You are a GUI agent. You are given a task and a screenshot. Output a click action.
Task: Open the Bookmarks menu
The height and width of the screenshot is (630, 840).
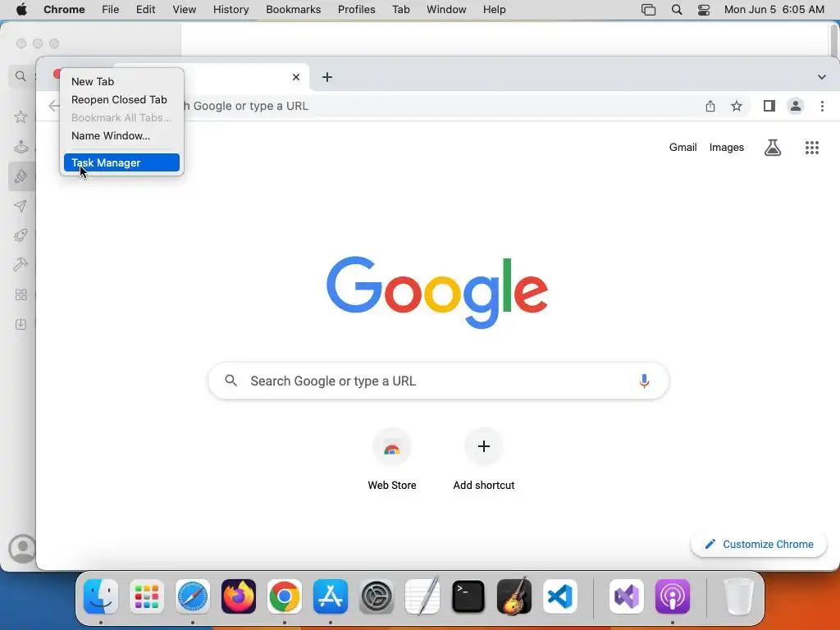293,10
